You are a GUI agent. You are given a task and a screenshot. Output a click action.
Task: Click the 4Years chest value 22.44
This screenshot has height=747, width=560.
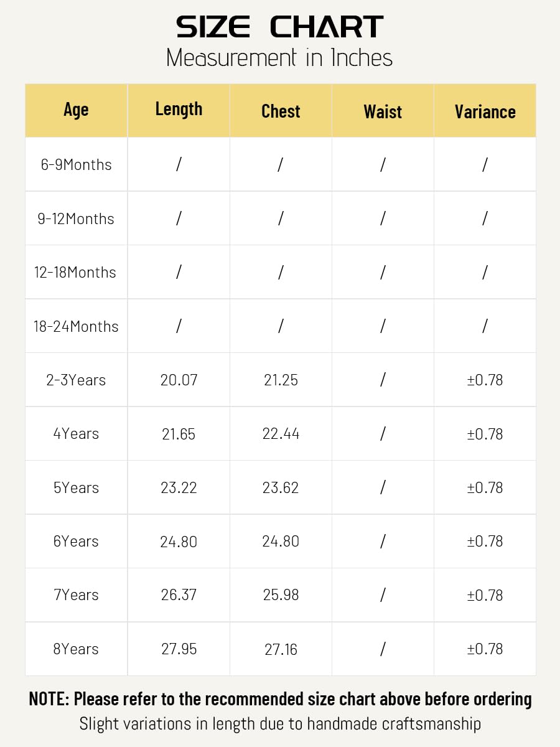point(281,434)
